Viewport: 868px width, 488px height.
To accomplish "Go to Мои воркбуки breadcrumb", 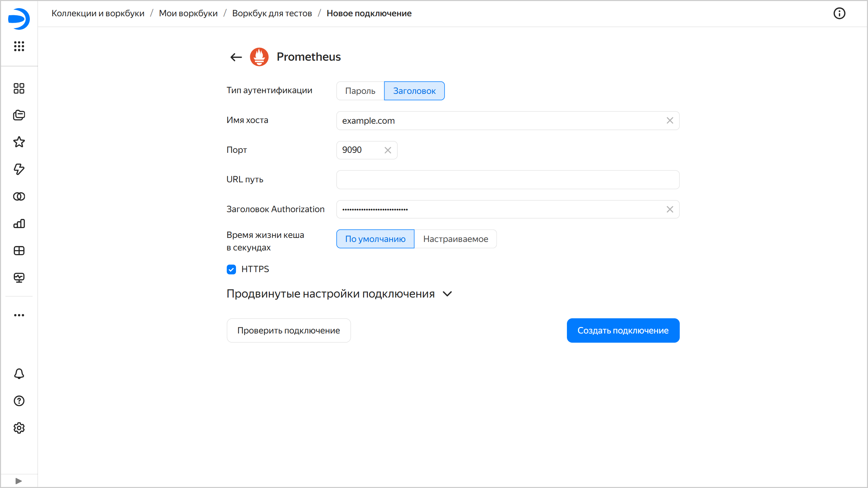I will [x=188, y=14].
